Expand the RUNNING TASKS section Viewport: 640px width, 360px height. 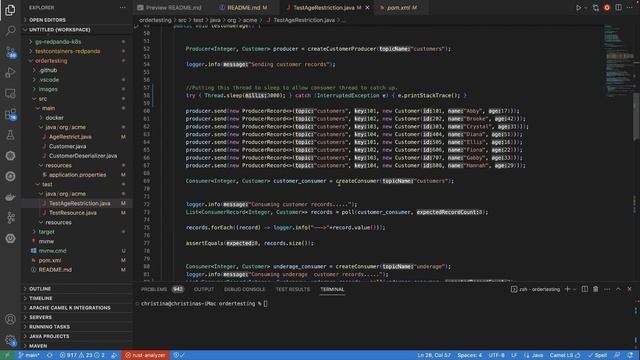tap(76, 327)
